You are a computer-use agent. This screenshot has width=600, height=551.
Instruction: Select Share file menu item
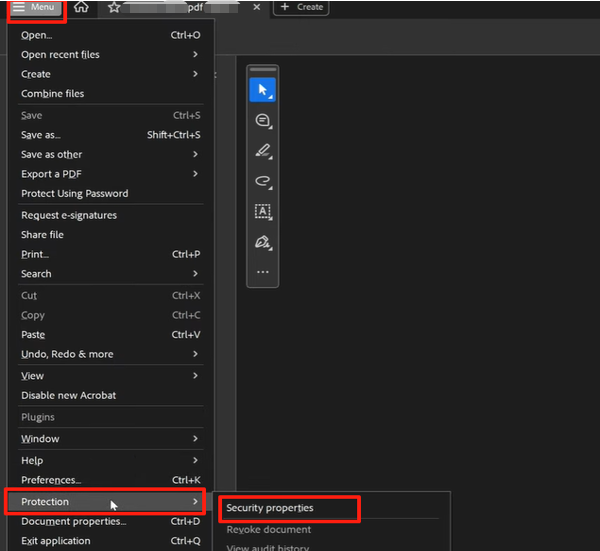111,235
